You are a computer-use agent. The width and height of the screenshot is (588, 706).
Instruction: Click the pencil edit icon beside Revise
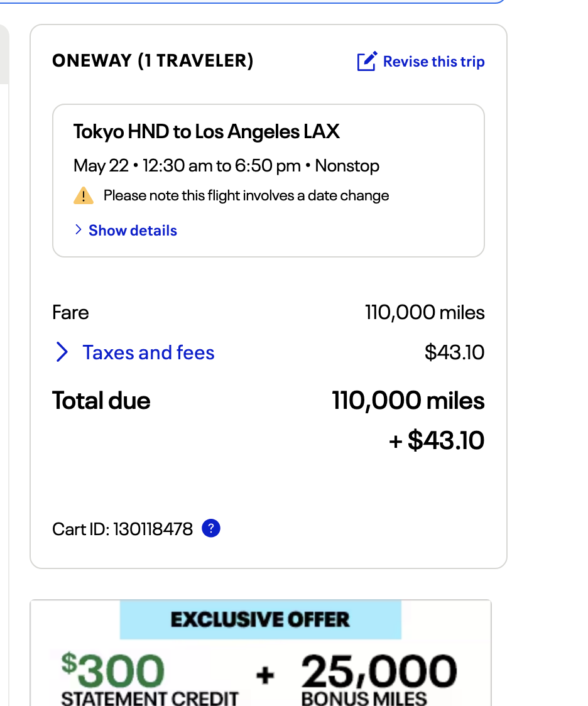[367, 62]
